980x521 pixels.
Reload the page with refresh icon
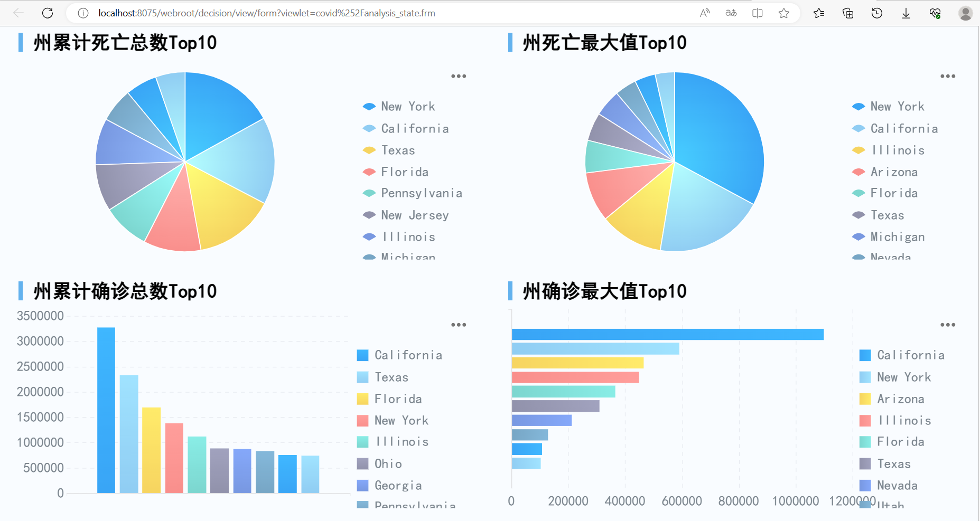click(x=48, y=13)
